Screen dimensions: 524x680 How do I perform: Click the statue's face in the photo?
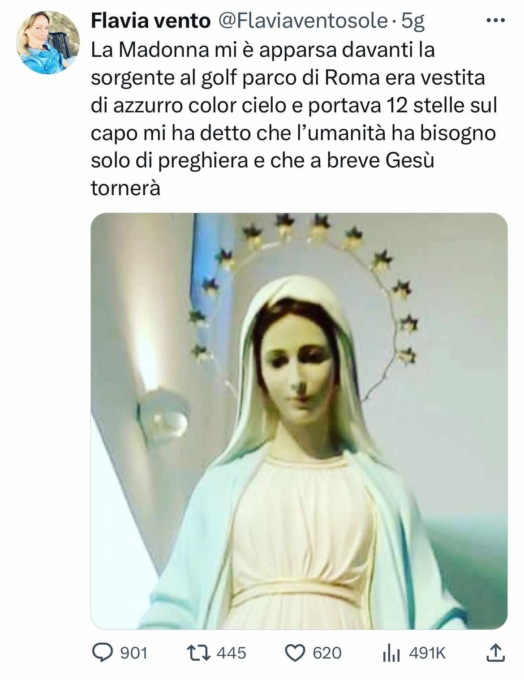pyautogui.click(x=298, y=369)
